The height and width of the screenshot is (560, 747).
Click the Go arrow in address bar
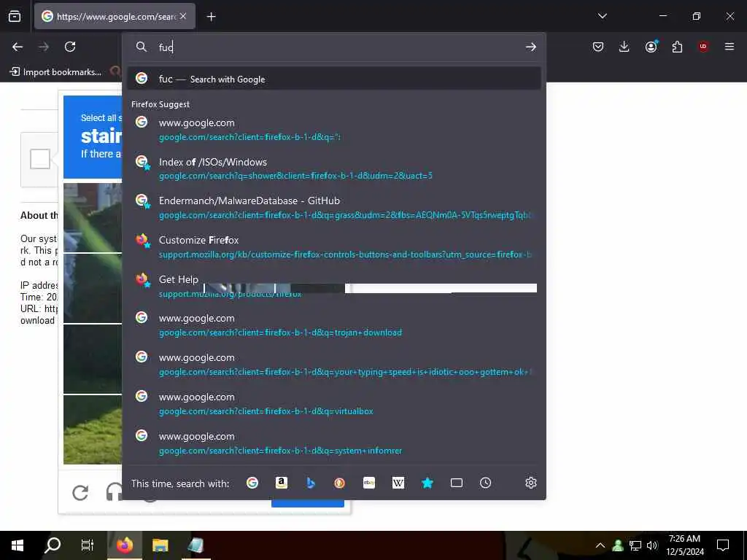[531, 47]
